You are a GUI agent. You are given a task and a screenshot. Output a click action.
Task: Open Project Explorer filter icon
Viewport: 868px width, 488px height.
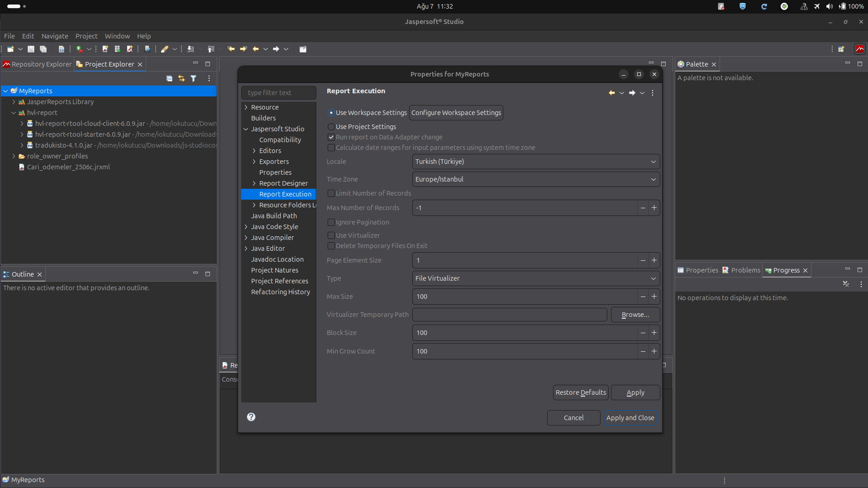(x=194, y=78)
